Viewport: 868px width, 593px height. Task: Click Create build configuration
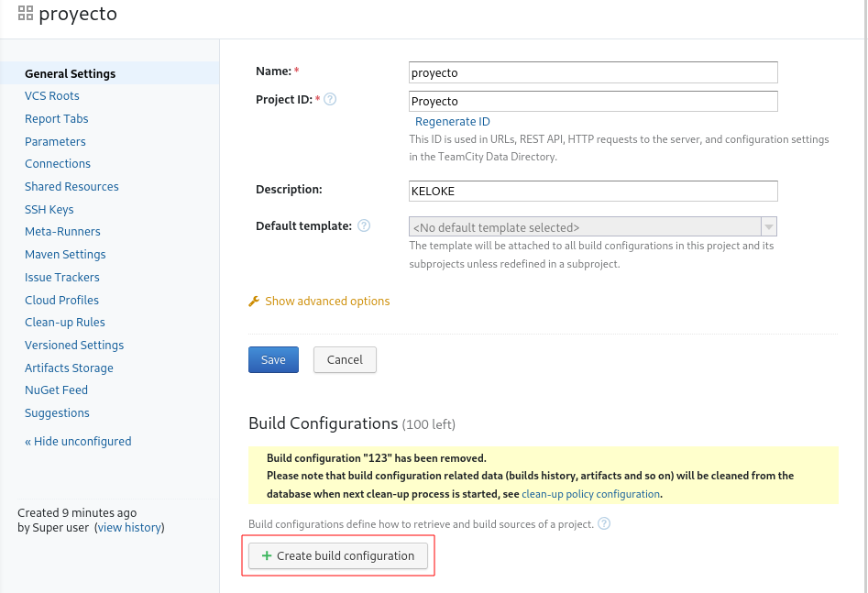tap(338, 556)
